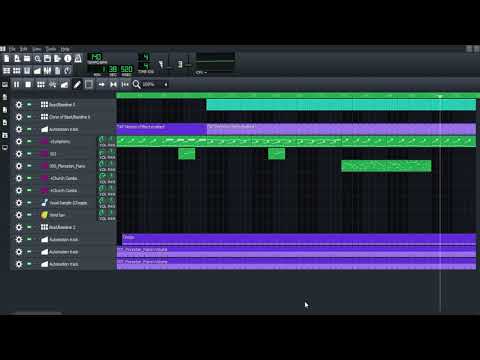Open My Presets sidebar tab

tap(5, 122)
